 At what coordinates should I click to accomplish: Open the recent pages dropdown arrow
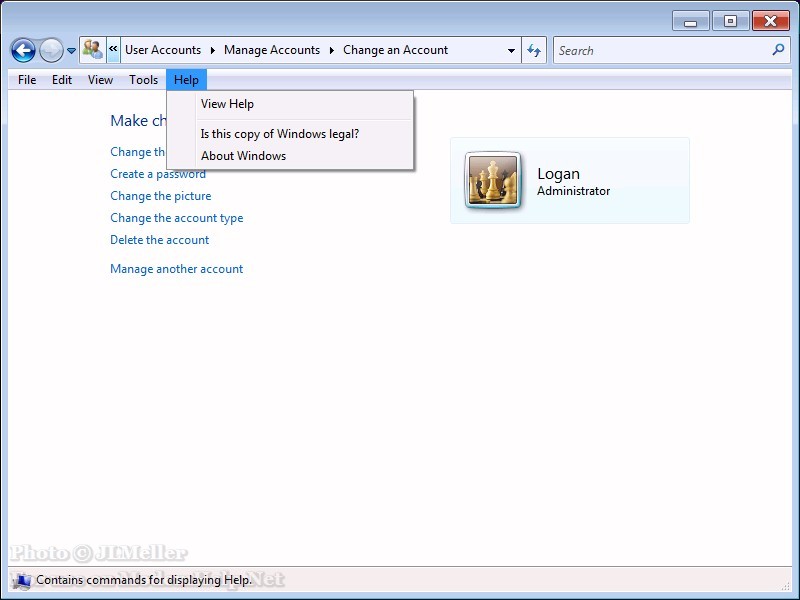(71, 51)
